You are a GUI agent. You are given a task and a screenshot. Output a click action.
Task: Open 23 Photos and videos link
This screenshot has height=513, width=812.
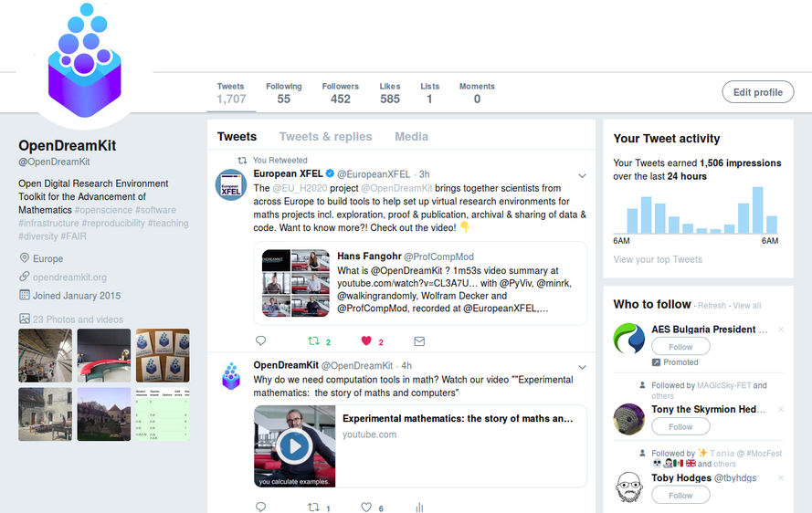pos(79,319)
